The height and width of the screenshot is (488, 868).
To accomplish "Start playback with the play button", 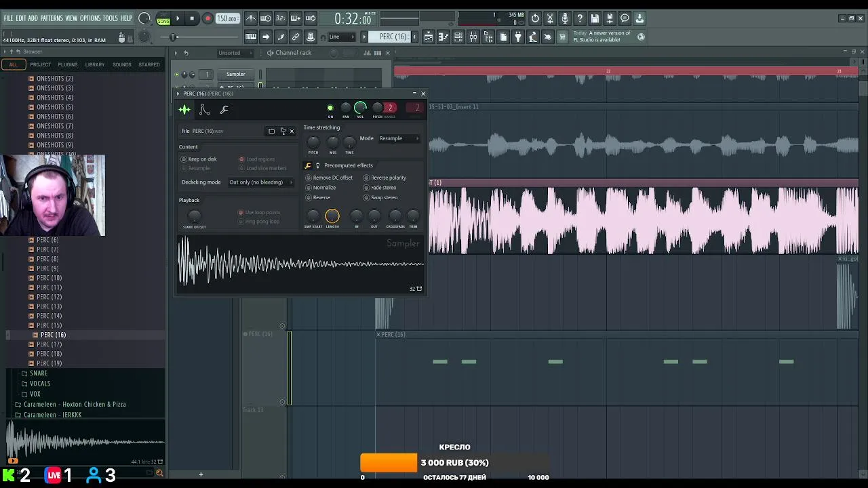I will point(178,18).
